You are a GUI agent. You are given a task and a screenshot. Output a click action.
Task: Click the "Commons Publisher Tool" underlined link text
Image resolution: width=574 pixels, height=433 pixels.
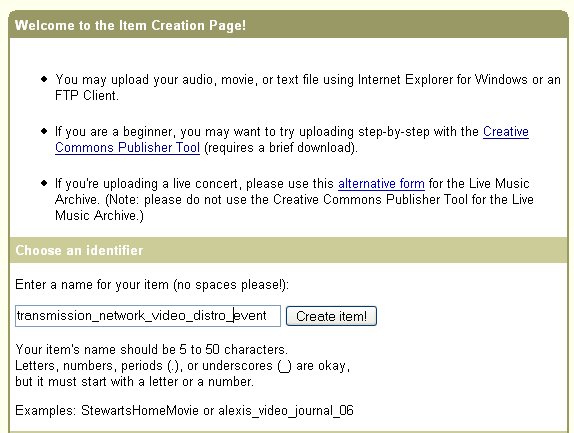coord(127,148)
